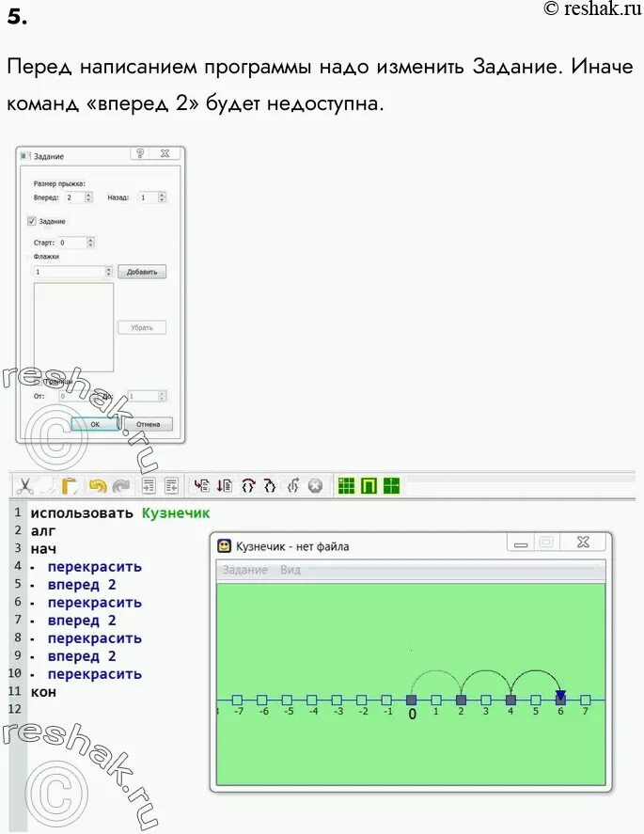
Task: Close the Кузнечик window
Action: [584, 542]
